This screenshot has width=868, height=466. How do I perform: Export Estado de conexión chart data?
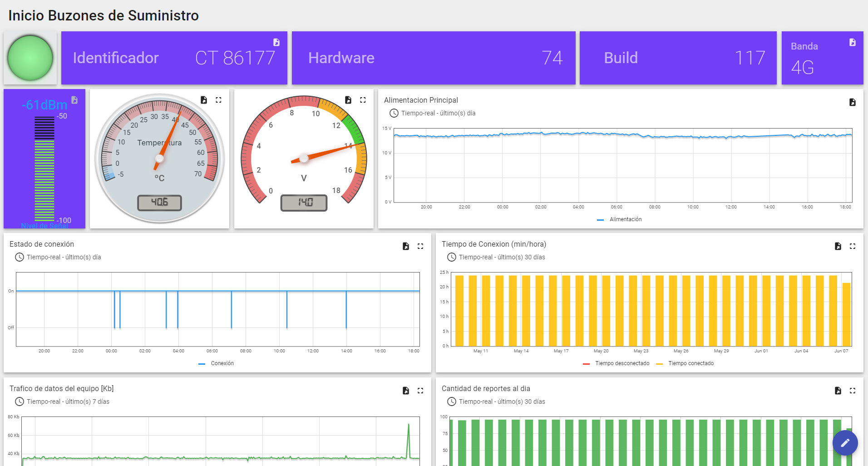coord(406,246)
